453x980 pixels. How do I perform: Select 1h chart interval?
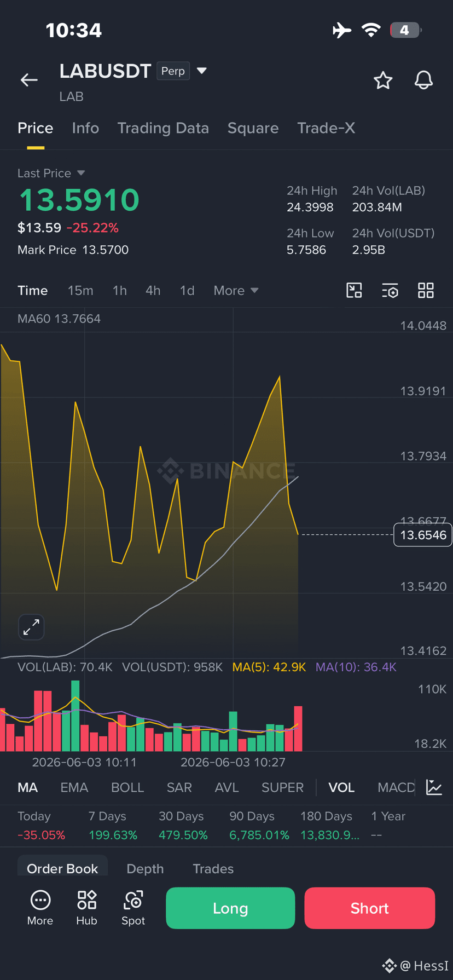(x=120, y=291)
